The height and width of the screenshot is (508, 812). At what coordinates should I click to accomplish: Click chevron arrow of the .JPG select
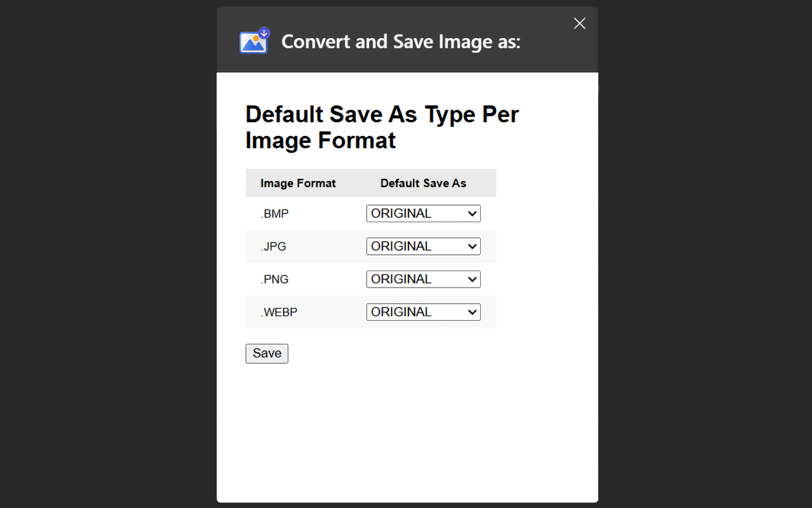point(472,246)
